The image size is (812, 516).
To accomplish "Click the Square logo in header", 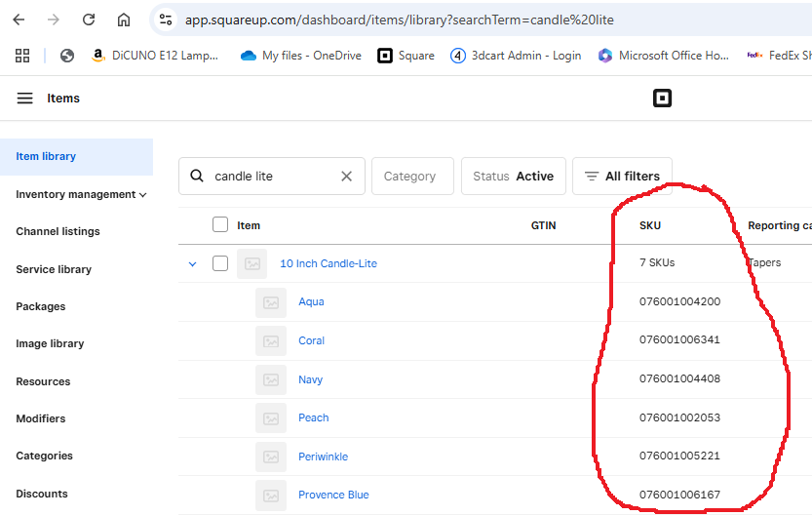I will pos(663,99).
